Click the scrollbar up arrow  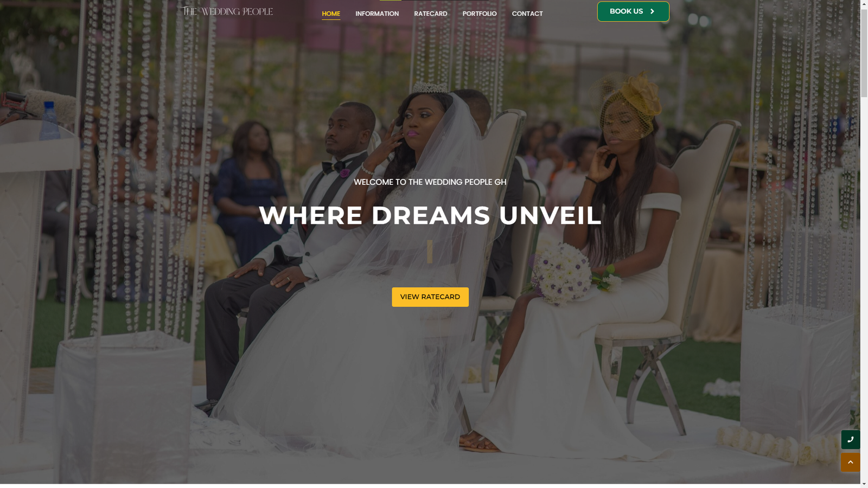864,4
